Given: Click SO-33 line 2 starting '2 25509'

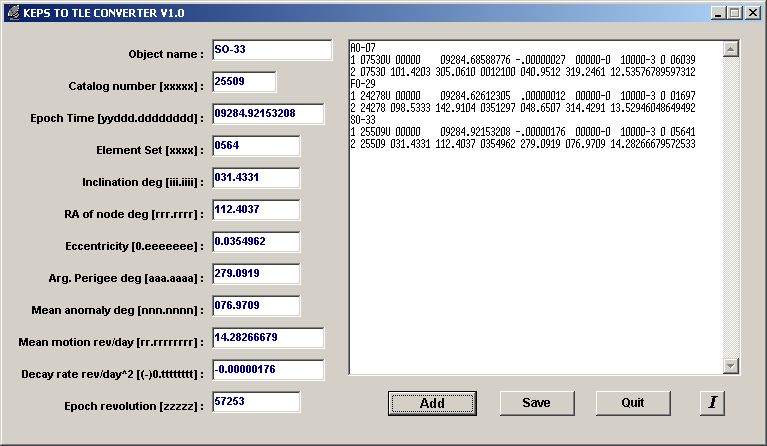Looking at the screenshot, I should [522, 144].
